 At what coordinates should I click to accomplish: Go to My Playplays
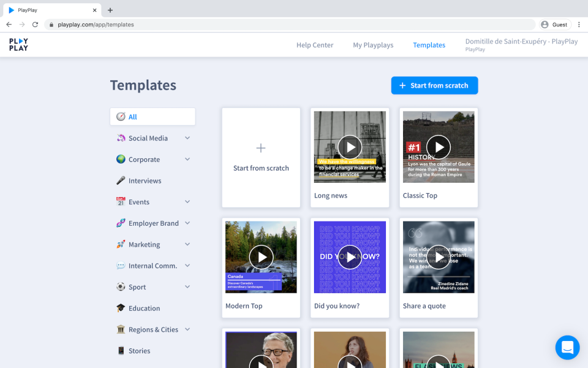click(373, 45)
